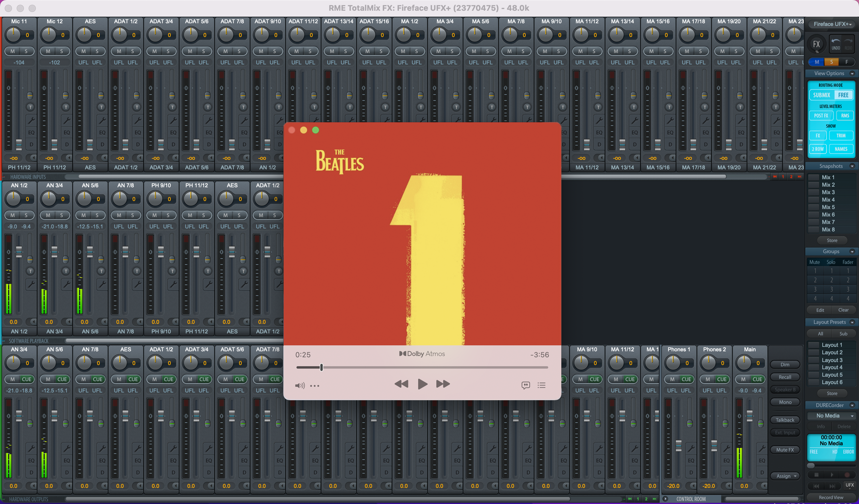Jump to last page of hardware inputs

[x=799, y=177]
